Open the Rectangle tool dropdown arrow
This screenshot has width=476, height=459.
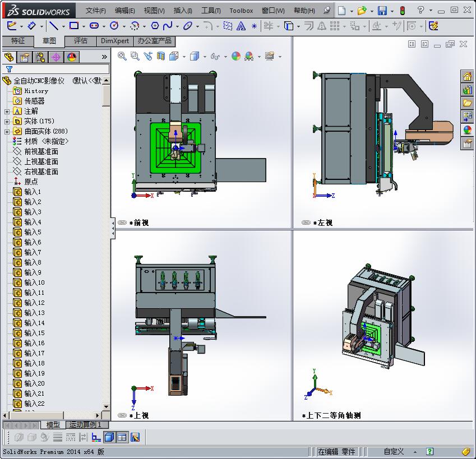(x=84, y=26)
